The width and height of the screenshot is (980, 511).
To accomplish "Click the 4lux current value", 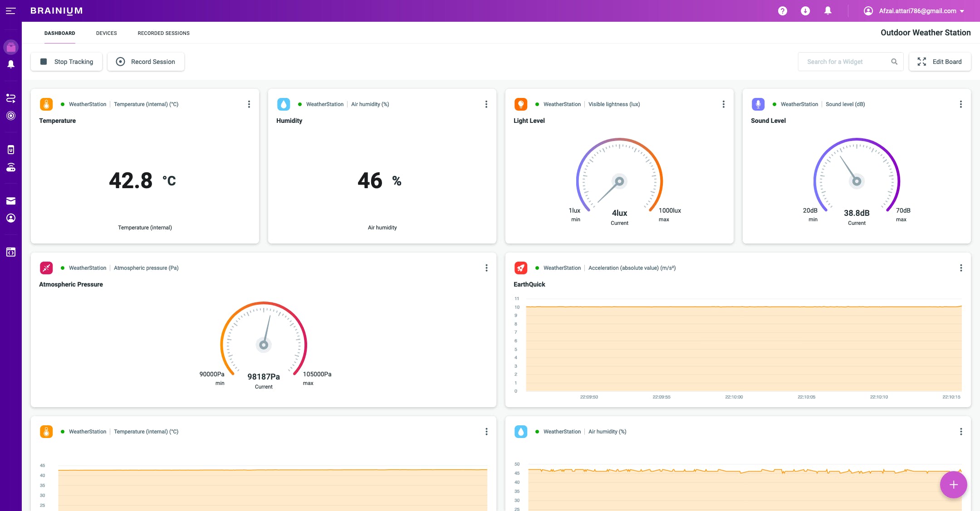I will [x=619, y=213].
